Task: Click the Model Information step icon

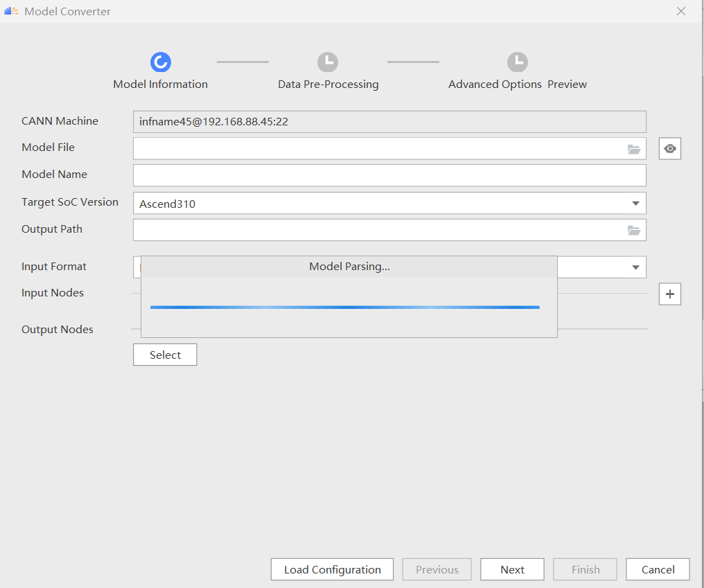Action: (160, 62)
